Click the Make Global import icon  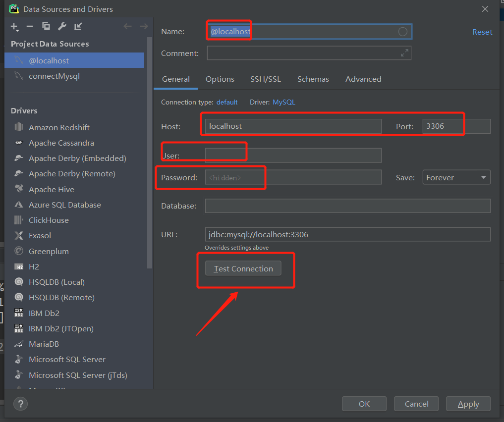coord(78,26)
